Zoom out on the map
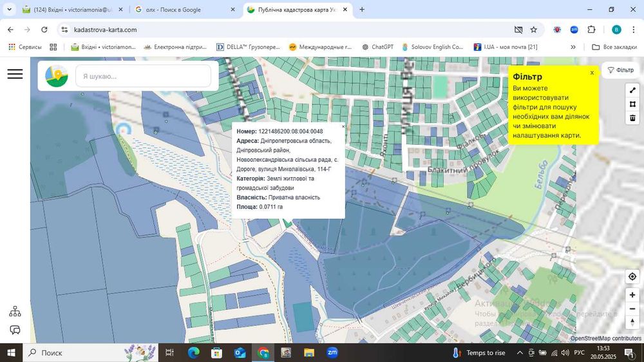 [x=632, y=309]
